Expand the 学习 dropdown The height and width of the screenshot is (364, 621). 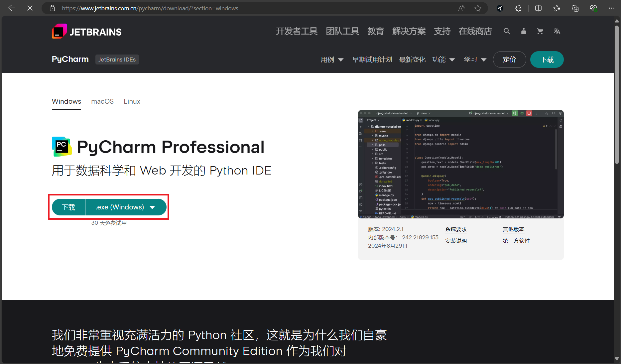coord(475,60)
